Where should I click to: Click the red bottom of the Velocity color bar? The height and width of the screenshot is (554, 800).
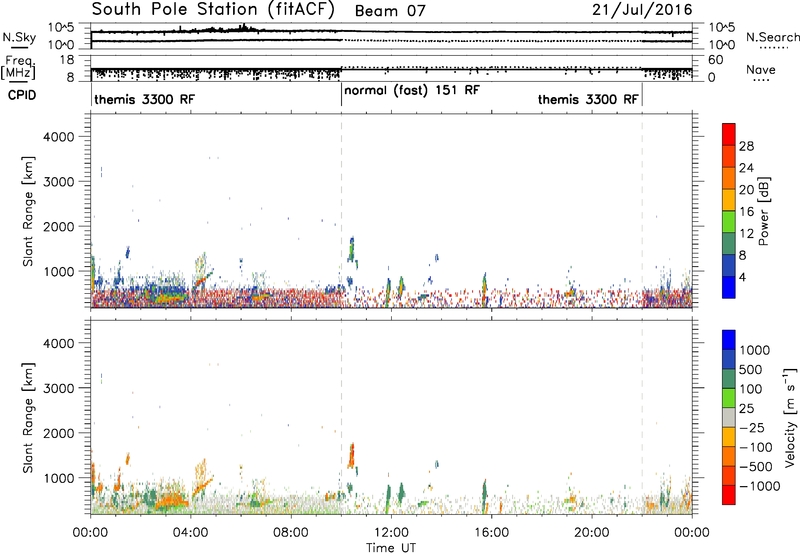[729, 495]
